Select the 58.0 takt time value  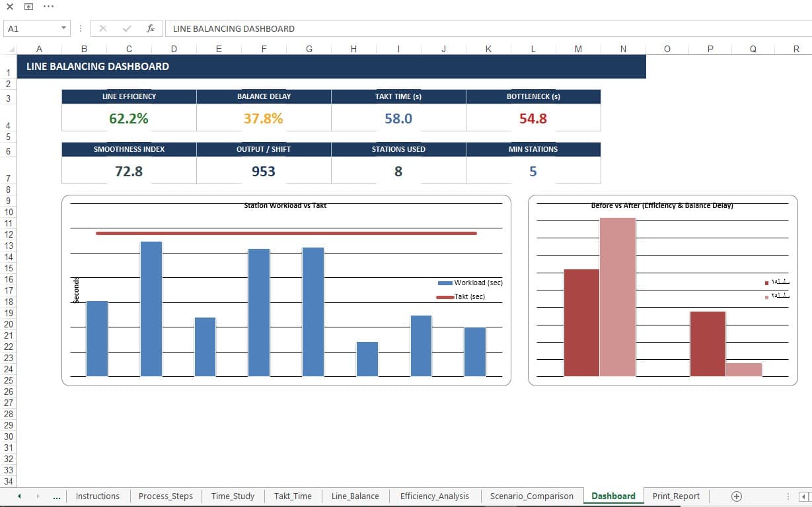(398, 118)
